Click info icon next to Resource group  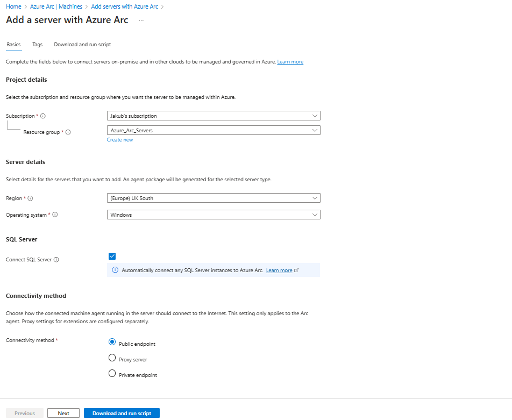68,132
